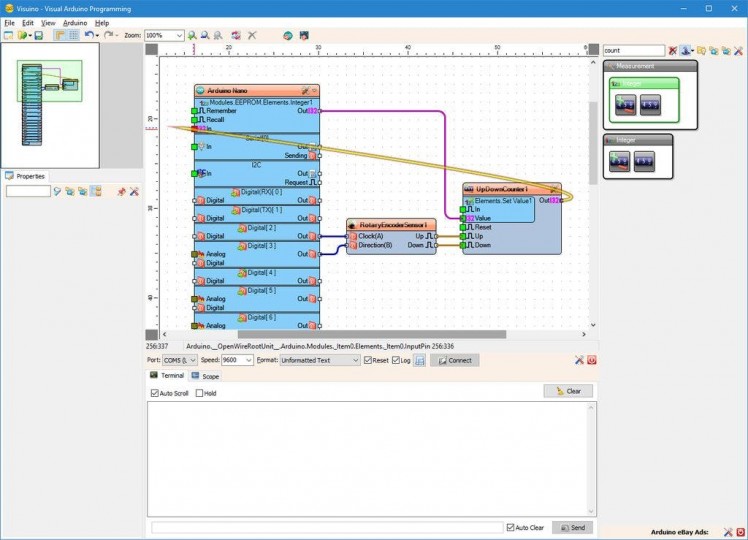The width and height of the screenshot is (748, 540).
Task: Uncheck the Auto Scroll checkbox
Action: [153, 393]
